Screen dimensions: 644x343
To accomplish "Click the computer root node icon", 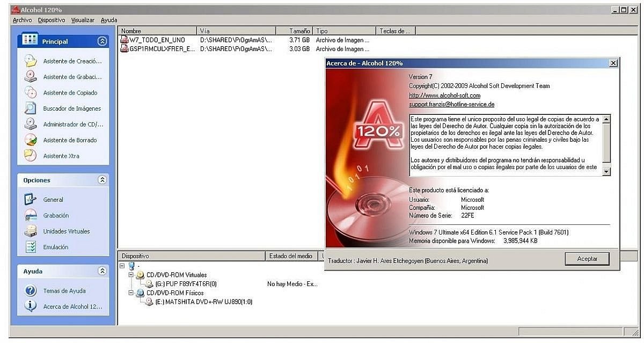I will (131, 266).
